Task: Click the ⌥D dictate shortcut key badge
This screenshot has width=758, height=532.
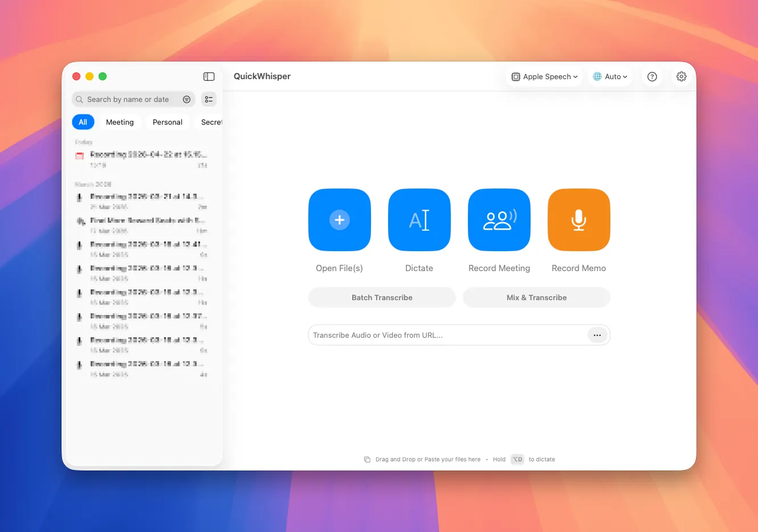Action: tap(517, 459)
